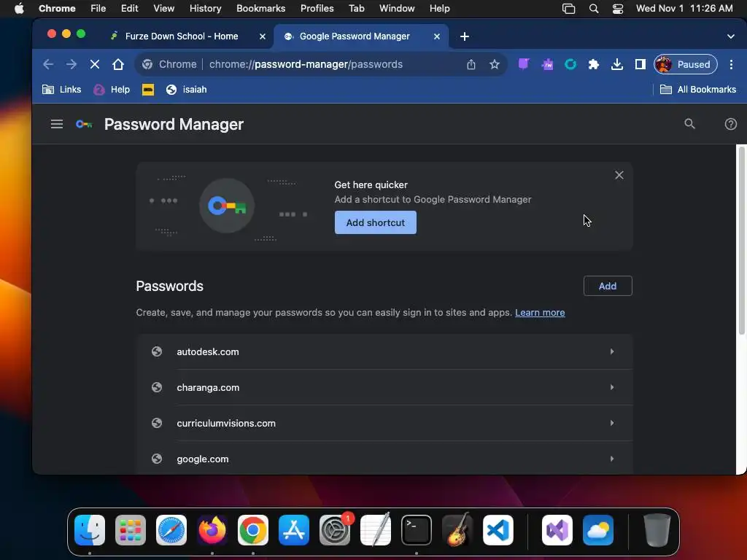Click the globe icon beside curriculumvisions.com

[157, 423]
